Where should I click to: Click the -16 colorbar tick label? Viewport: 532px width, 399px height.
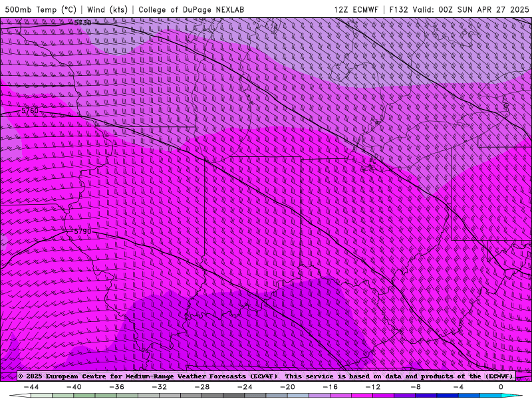tap(330, 387)
